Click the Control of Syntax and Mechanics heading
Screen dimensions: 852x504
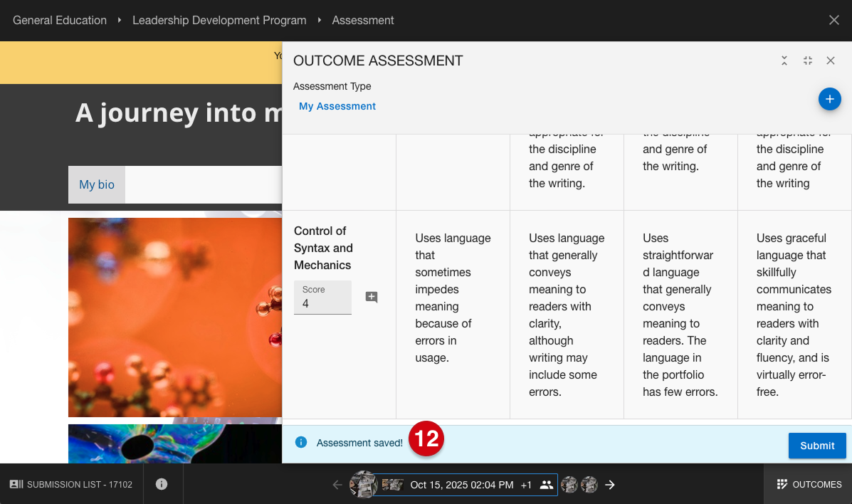[x=323, y=248]
